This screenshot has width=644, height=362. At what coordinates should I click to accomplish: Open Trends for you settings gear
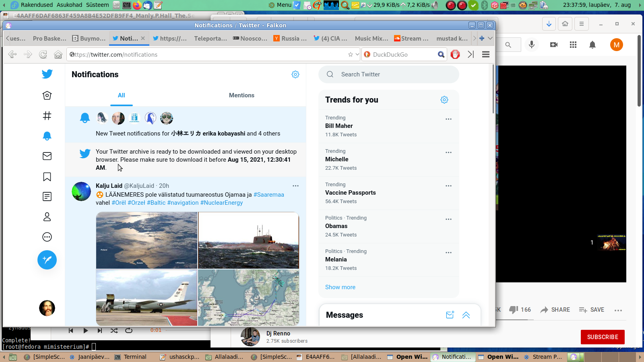444,100
